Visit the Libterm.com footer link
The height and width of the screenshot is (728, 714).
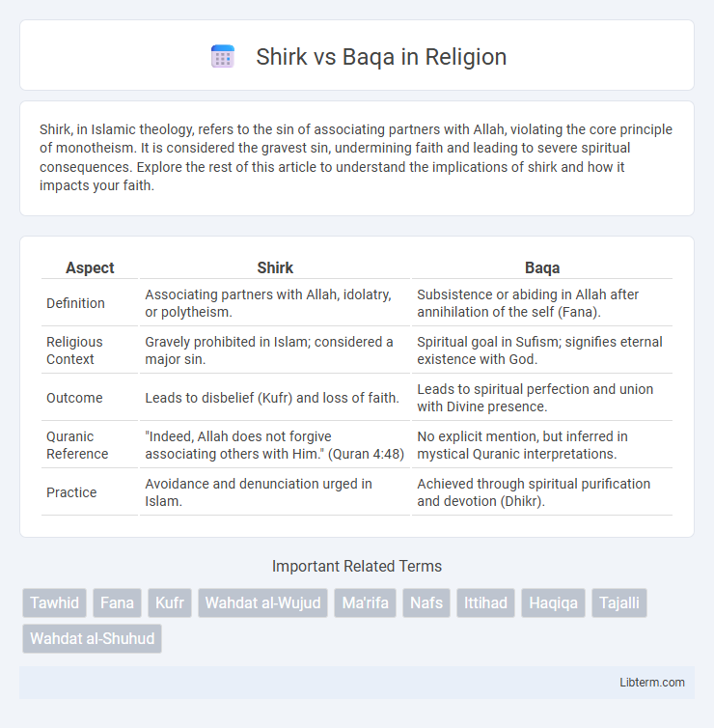(652, 682)
